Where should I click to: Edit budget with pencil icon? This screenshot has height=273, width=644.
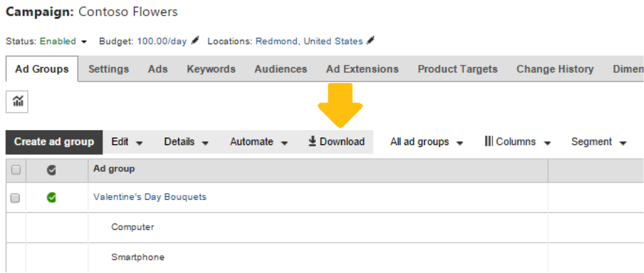pos(195,40)
